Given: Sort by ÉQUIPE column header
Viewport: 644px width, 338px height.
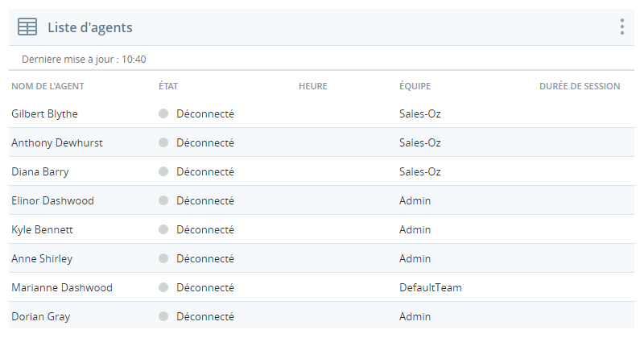Looking at the screenshot, I should pyautogui.click(x=415, y=86).
